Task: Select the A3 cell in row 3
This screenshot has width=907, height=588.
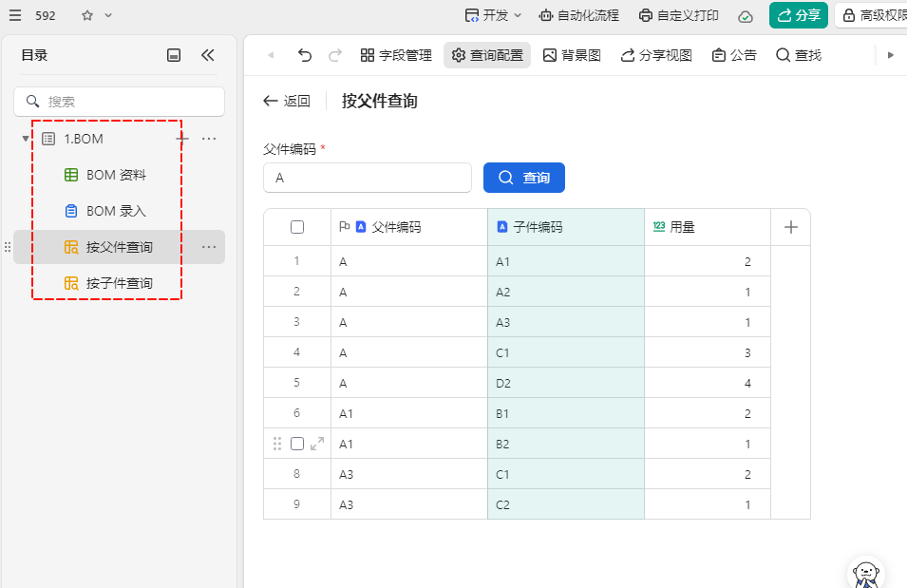Action: tap(566, 322)
